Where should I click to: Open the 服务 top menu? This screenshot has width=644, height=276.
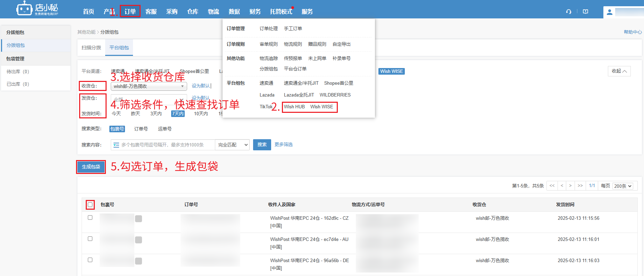pyautogui.click(x=307, y=11)
